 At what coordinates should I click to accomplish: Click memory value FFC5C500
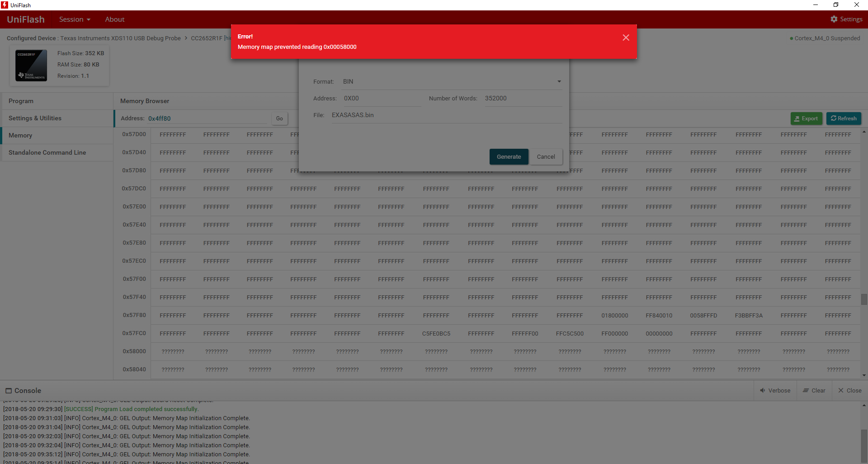pos(570,333)
